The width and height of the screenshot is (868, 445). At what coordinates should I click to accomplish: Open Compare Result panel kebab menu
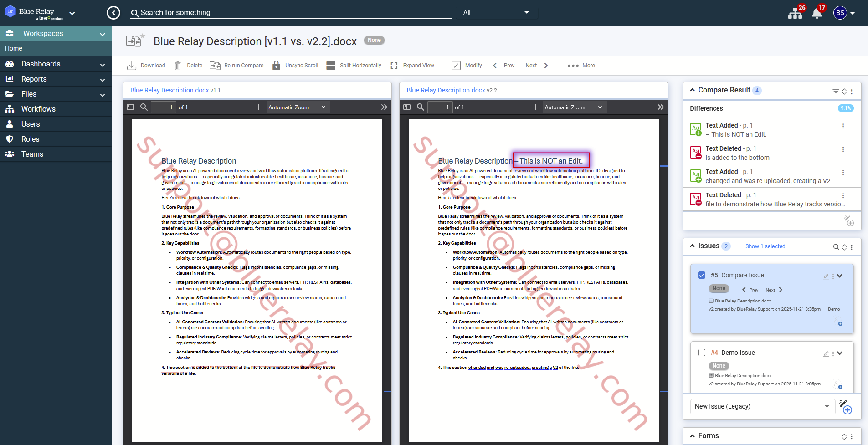tap(852, 92)
